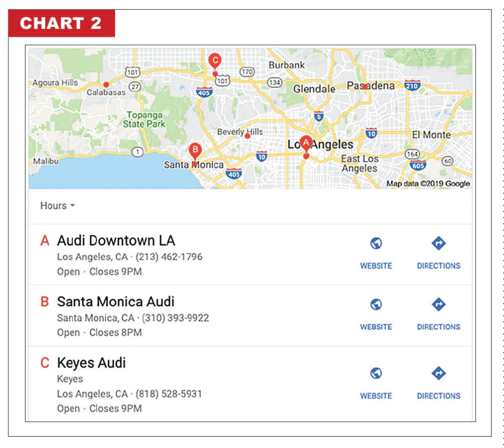Open website icon for Keyes Audi
The image size is (504, 448).
[x=376, y=373]
